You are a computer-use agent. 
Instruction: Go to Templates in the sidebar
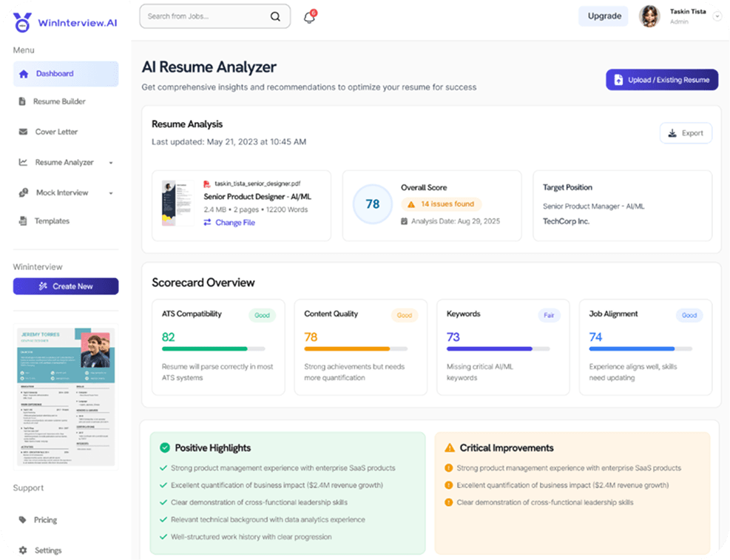(x=52, y=221)
